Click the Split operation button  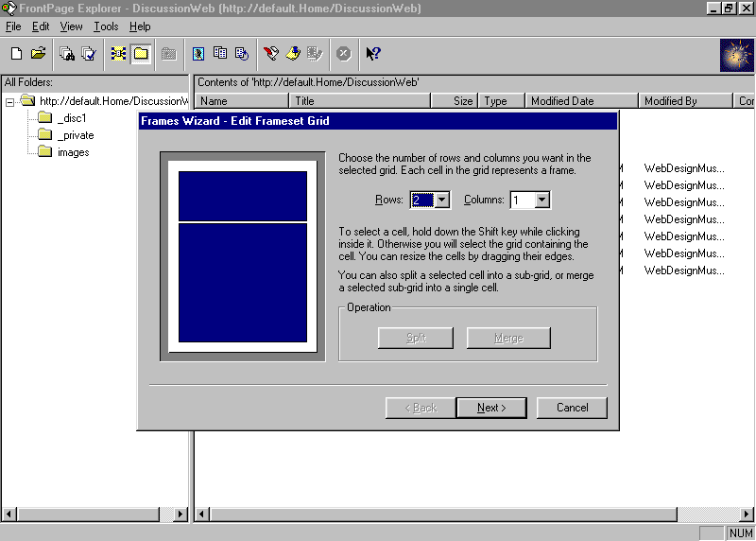click(416, 338)
